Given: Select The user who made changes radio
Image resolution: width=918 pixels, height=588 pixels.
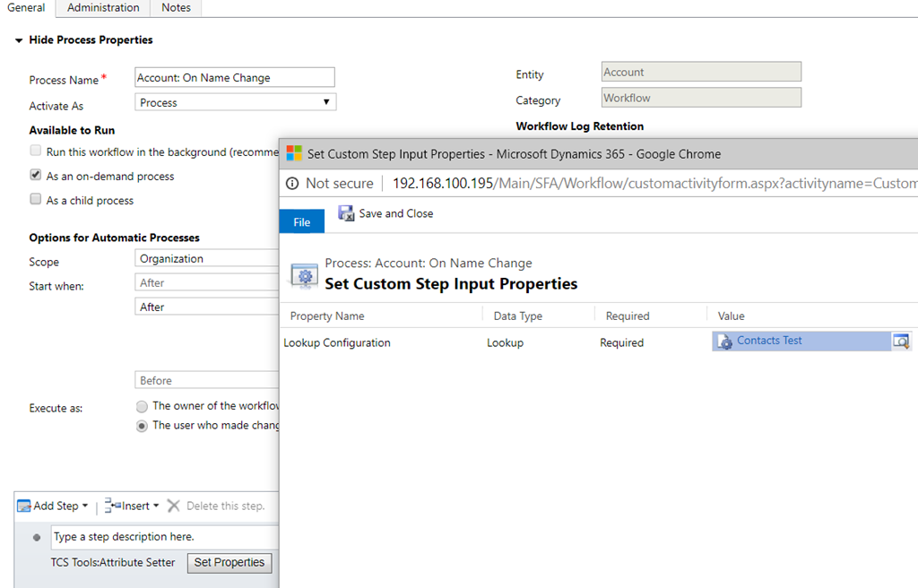Looking at the screenshot, I should click(142, 426).
